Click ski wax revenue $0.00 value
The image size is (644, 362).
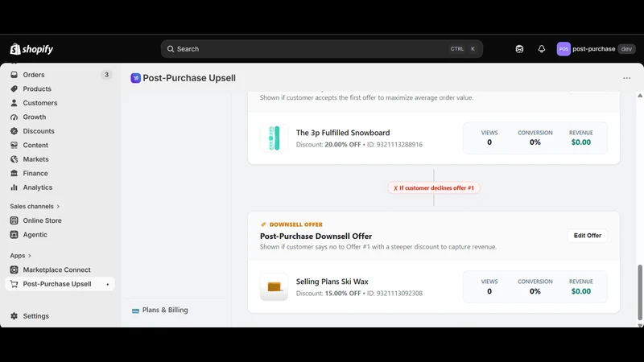click(x=581, y=291)
